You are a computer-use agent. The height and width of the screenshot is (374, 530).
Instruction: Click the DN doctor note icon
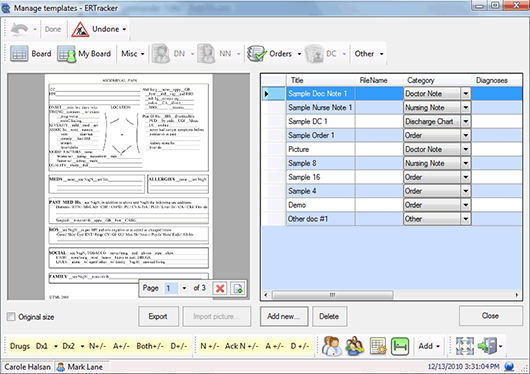[x=161, y=54]
